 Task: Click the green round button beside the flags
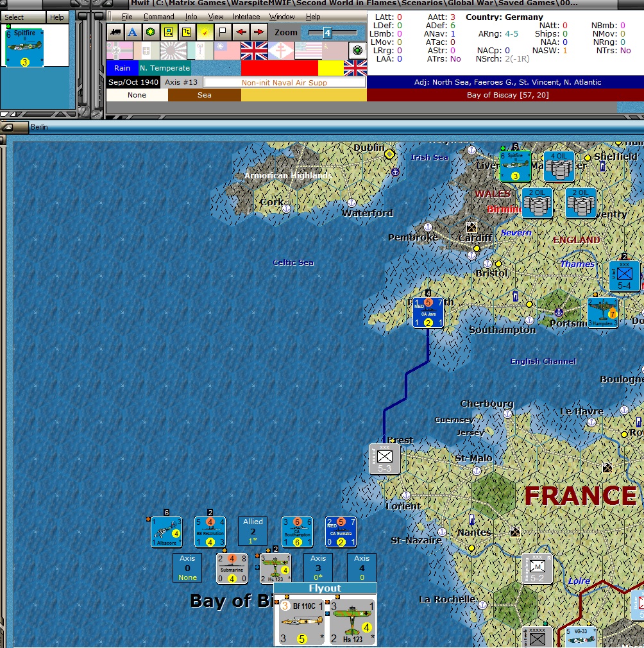[x=358, y=51]
